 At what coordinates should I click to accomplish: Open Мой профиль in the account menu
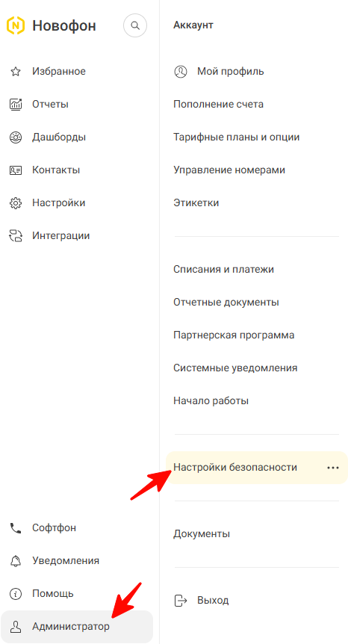click(x=219, y=72)
